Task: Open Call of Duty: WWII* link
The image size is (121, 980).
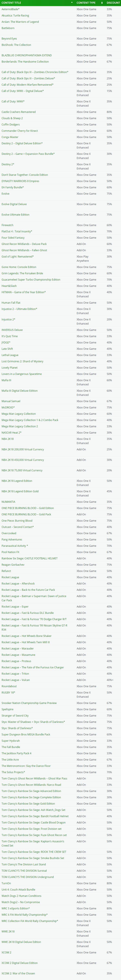Action: (x=13, y=102)
